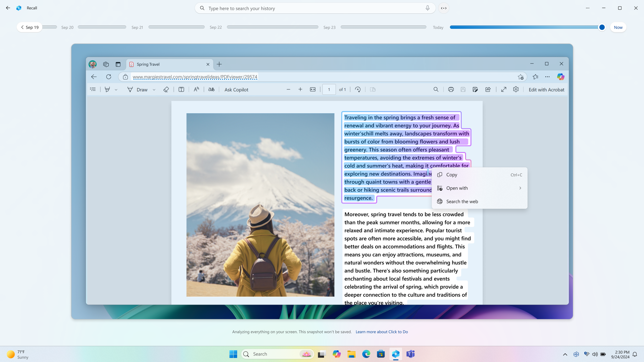Screen dimensions: 644x362
Task: Click Ask Copilot button in toolbar
Action: point(237,89)
